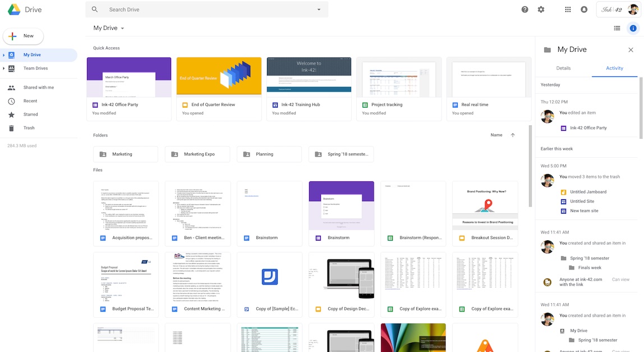644x352 pixels.
Task: Click the New button
Action: (23, 35)
